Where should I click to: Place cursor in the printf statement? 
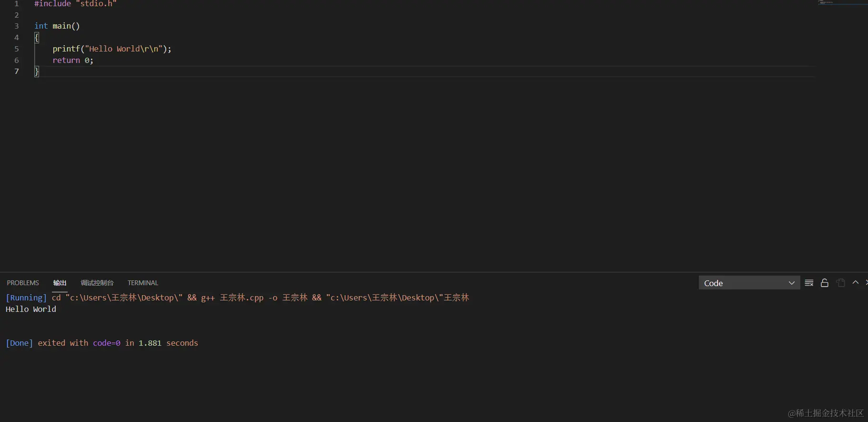coord(111,49)
